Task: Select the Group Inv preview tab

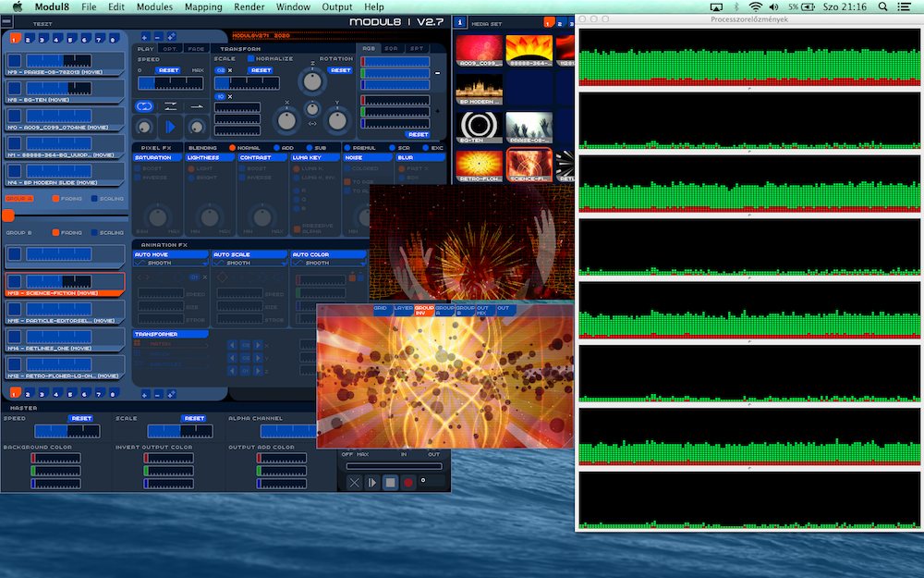Action: click(x=424, y=310)
